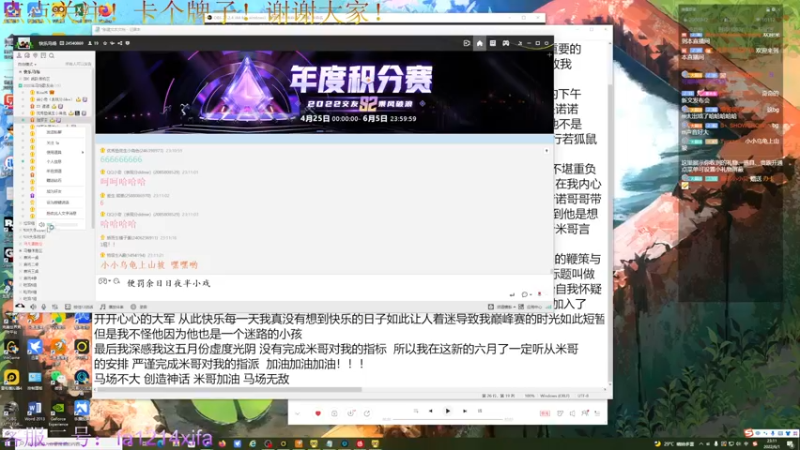Open the playlist icon at music player right end
800x450 pixels.
point(597,413)
